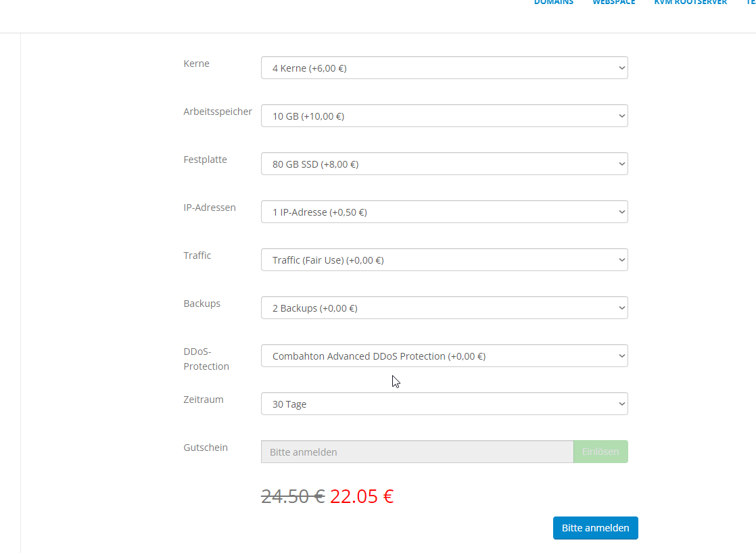Open the DDoS Protection dropdown

444,356
